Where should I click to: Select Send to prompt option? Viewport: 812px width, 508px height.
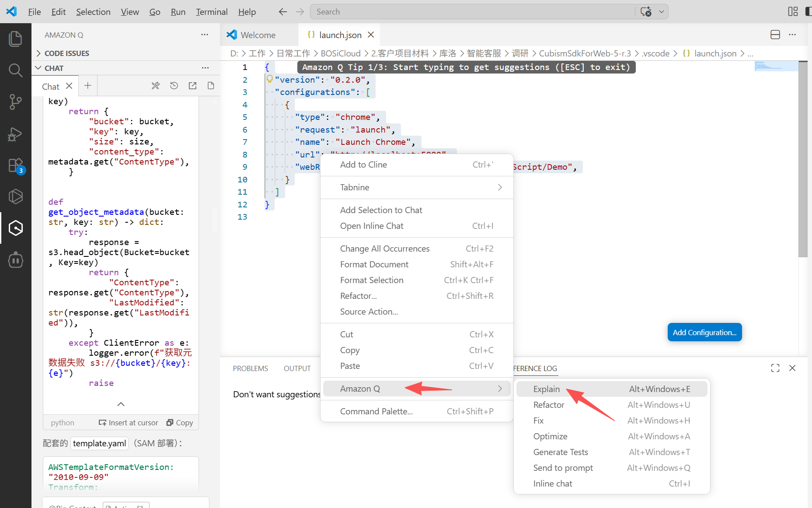(612, 468)
